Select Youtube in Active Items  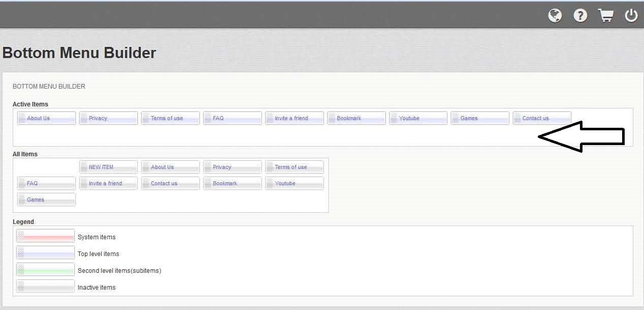click(418, 118)
